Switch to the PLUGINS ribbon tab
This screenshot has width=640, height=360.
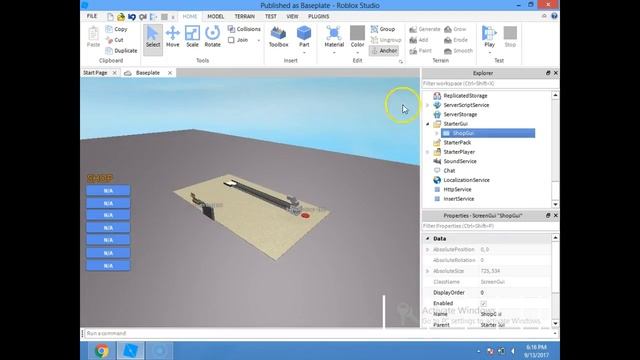pyautogui.click(x=318, y=16)
